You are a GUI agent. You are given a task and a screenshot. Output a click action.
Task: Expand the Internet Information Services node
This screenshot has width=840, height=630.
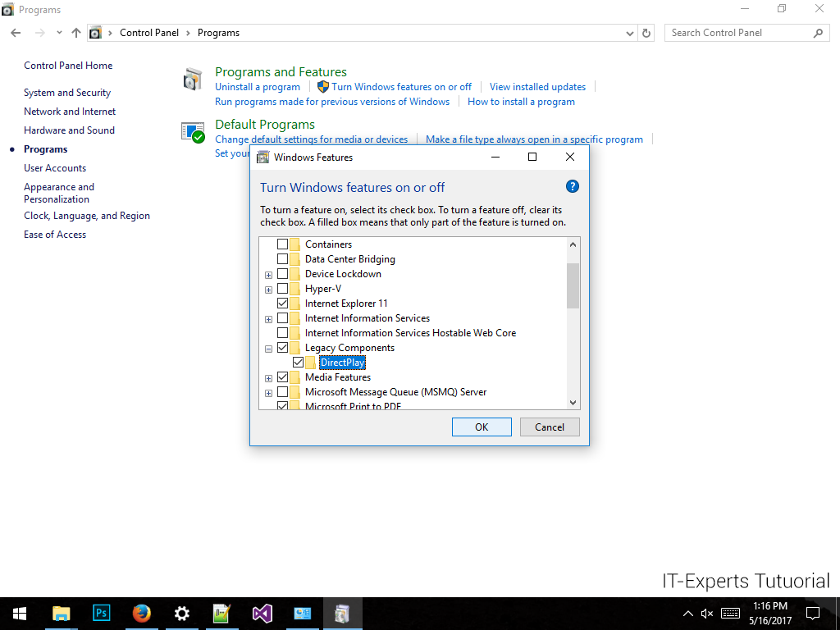click(268, 319)
